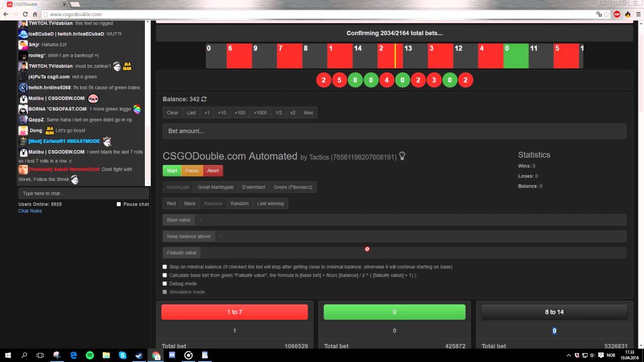This screenshot has height=362, width=644.
Task: Toggle Simulation mode checkbox
Action: [165, 292]
